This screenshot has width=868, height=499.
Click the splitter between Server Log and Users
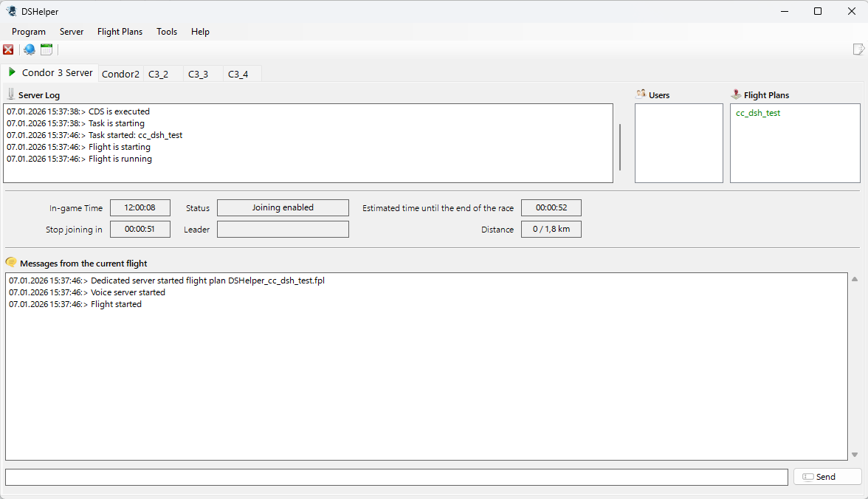pyautogui.click(x=620, y=146)
